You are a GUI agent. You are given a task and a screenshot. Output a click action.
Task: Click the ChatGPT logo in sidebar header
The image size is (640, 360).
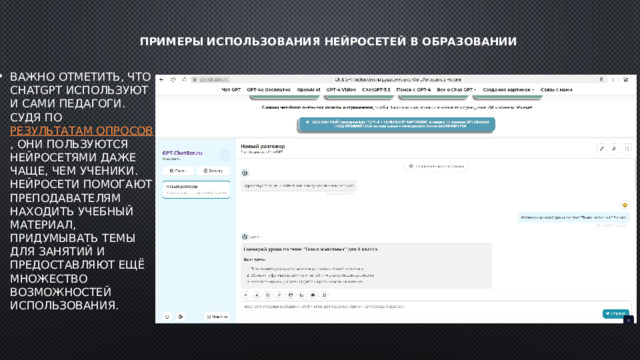pos(224,155)
